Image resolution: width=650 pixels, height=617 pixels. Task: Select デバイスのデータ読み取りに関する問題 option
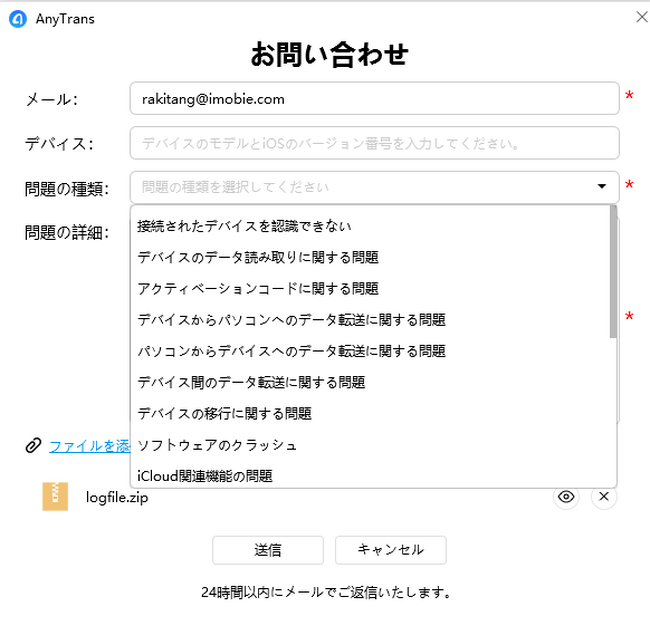click(258, 257)
